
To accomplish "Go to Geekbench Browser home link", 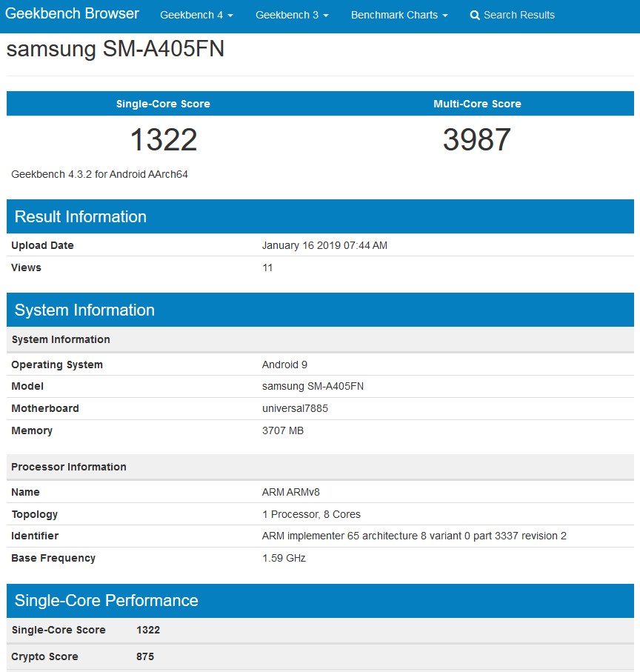I will click(73, 14).
